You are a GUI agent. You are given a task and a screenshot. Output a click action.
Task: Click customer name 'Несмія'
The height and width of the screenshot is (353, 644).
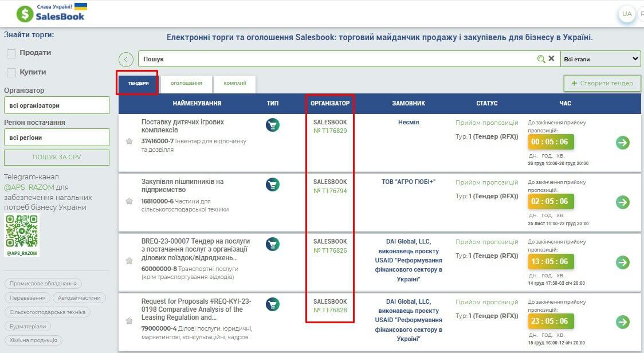[x=409, y=122]
